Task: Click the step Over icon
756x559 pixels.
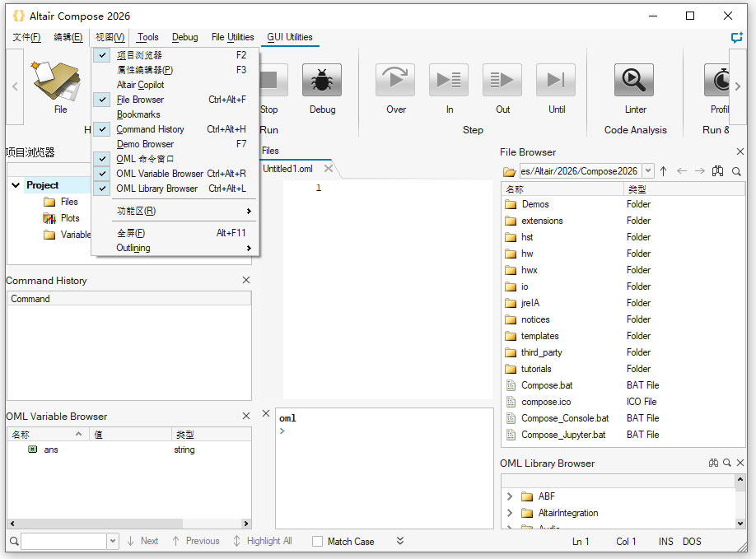Action: coord(394,80)
